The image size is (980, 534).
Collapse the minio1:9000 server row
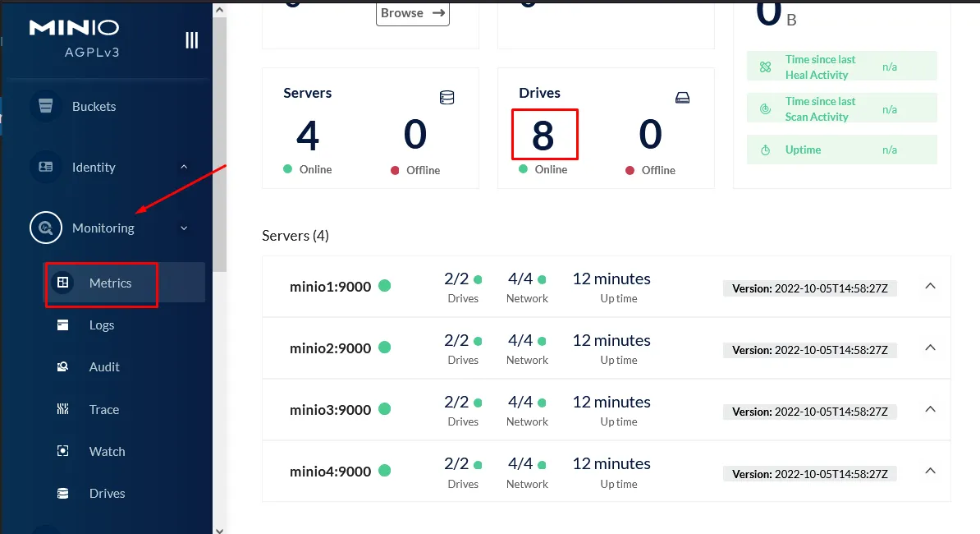(930, 286)
